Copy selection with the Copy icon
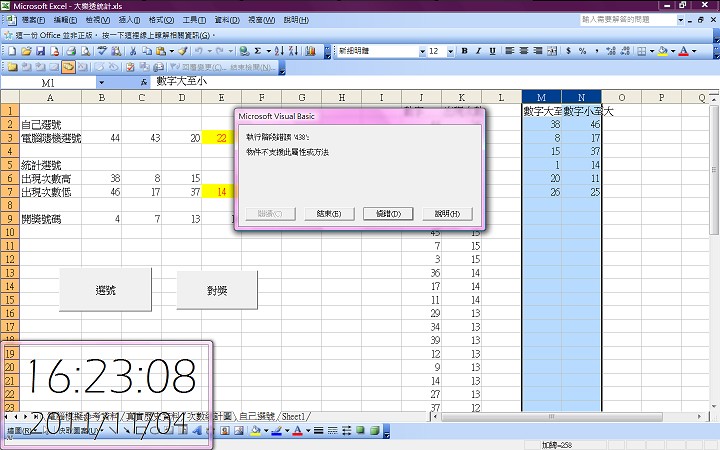The image size is (720, 450). click(x=147, y=51)
